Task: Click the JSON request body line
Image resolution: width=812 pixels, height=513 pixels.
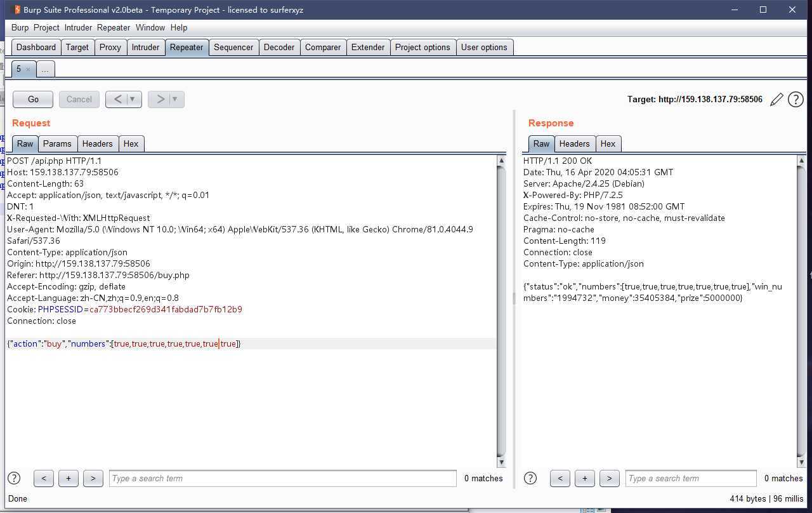Action: click(124, 343)
